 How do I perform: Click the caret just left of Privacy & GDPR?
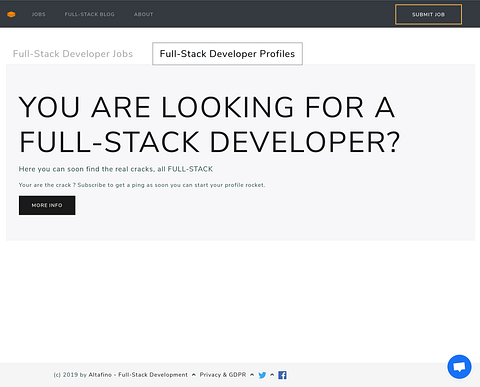tap(194, 375)
